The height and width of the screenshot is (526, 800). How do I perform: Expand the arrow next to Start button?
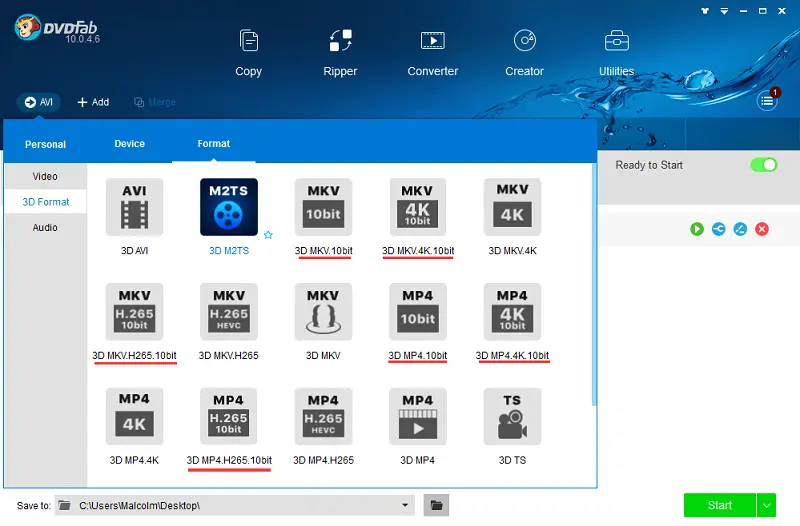(767, 505)
